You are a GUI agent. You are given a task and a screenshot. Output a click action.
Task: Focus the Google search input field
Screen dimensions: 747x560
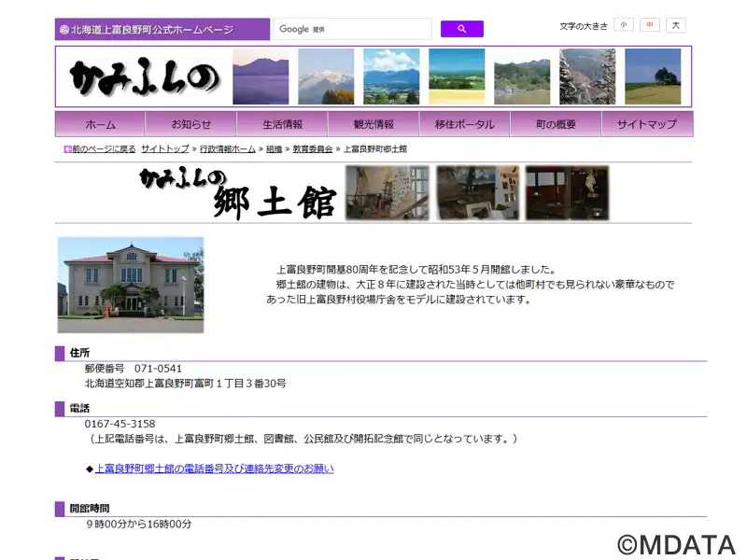[x=353, y=29]
